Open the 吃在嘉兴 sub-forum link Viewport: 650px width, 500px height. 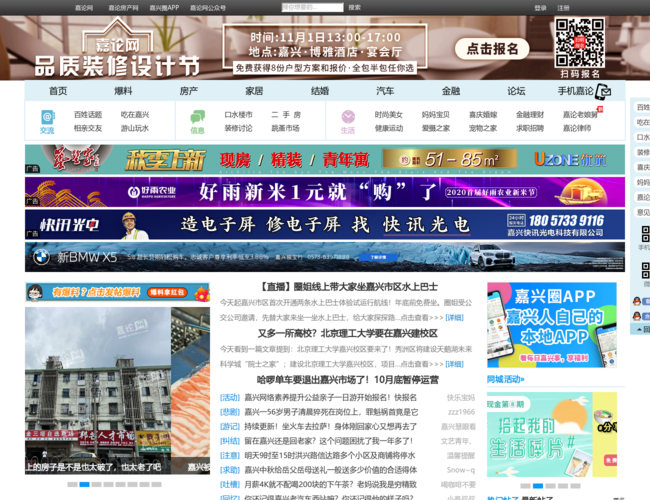(x=135, y=115)
